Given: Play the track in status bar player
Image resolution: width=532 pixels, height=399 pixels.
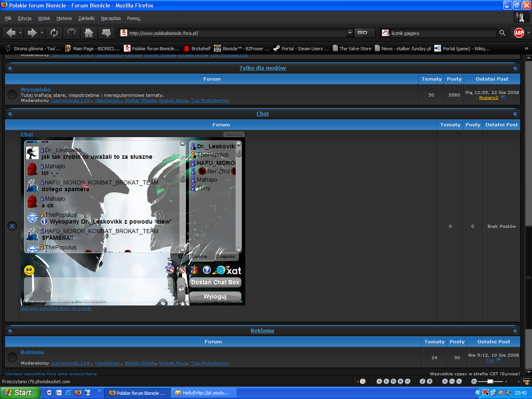Looking at the screenshot, I should (386, 381).
